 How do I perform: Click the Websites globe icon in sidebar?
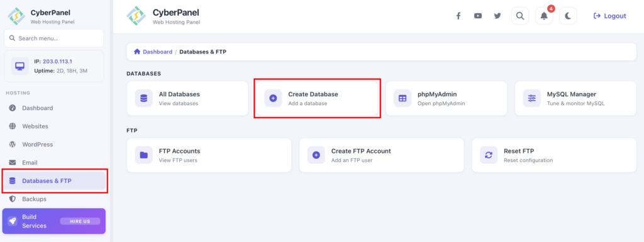[x=13, y=126]
